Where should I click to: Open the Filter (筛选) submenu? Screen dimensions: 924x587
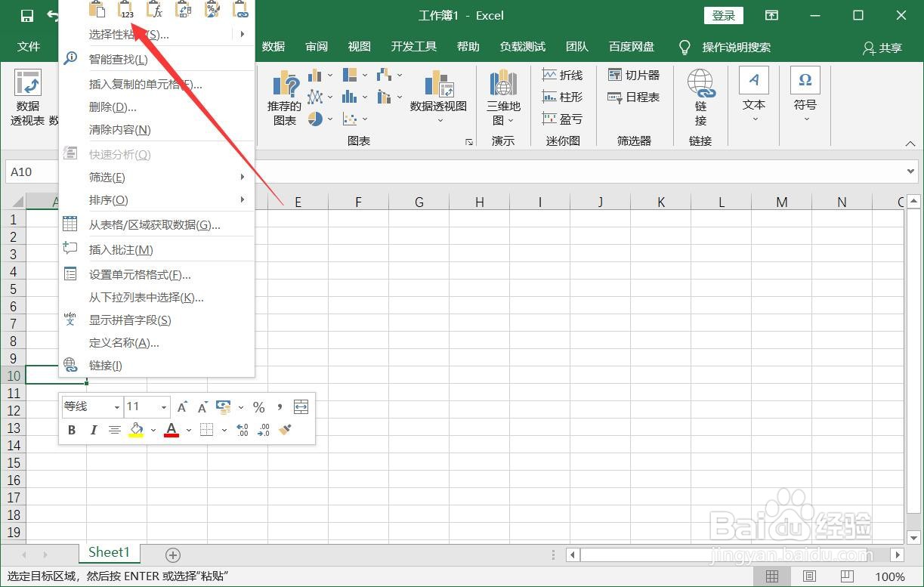(x=157, y=178)
